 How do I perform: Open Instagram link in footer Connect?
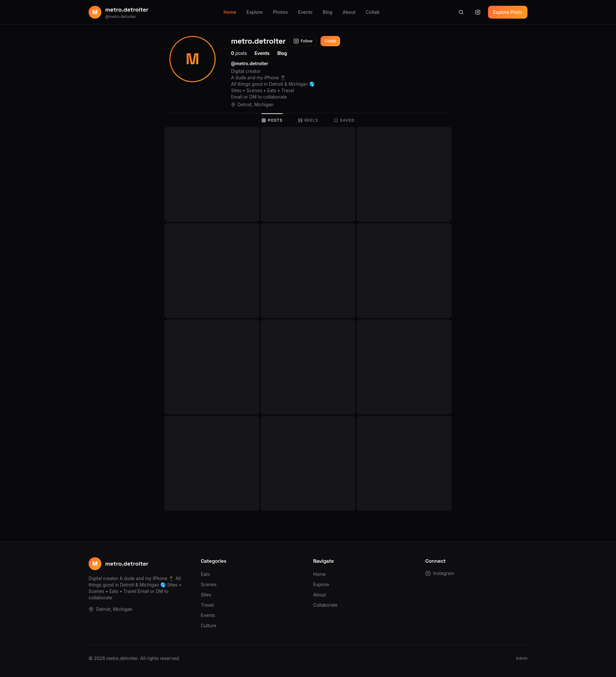coord(440,573)
